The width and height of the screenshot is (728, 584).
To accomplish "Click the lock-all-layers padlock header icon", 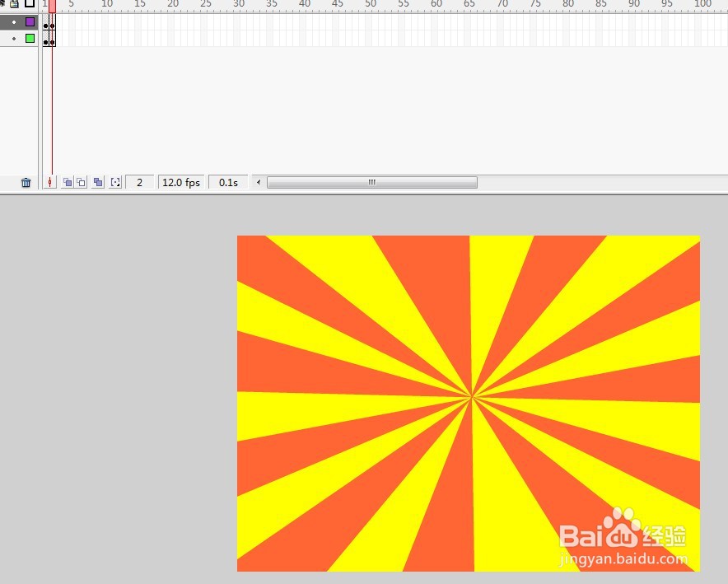I will [14, 4].
